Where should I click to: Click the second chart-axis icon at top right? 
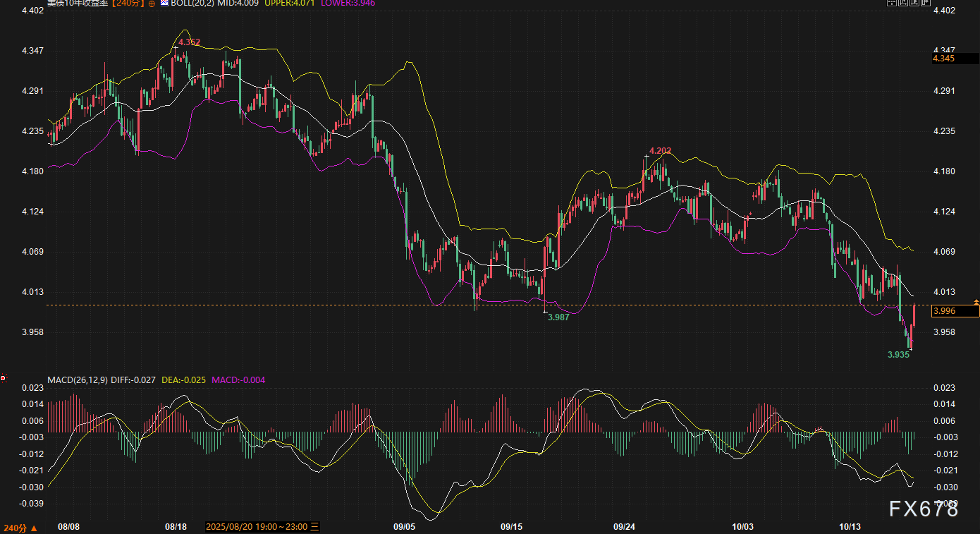coord(903,4)
